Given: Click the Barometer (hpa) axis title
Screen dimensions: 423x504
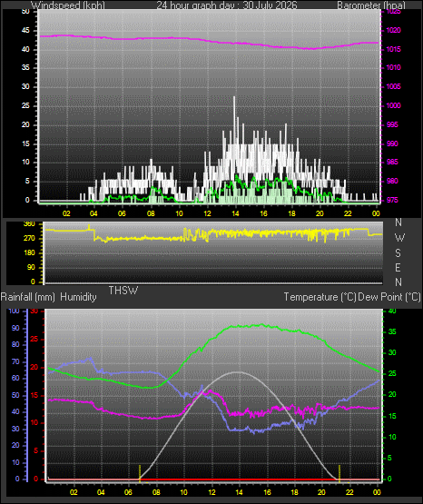Looking at the screenshot, I should [x=371, y=5].
